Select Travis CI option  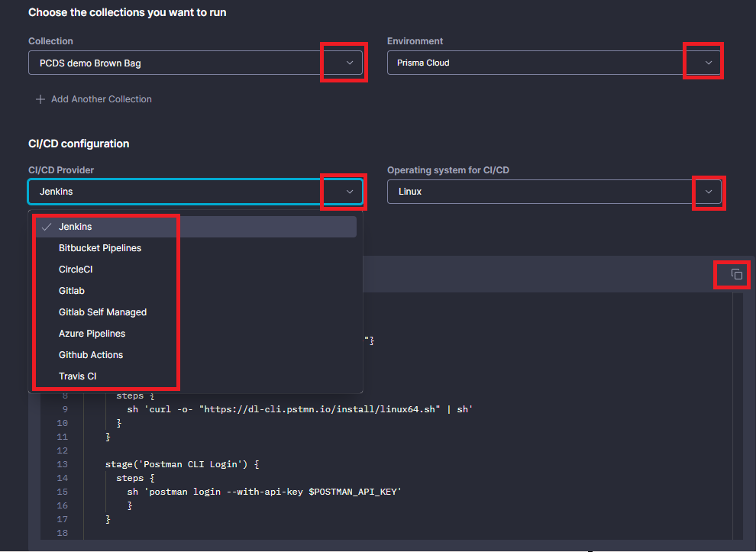click(x=77, y=376)
